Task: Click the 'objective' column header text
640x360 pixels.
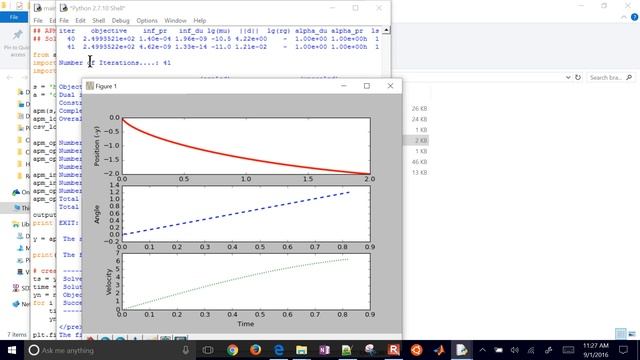Action: (x=109, y=31)
